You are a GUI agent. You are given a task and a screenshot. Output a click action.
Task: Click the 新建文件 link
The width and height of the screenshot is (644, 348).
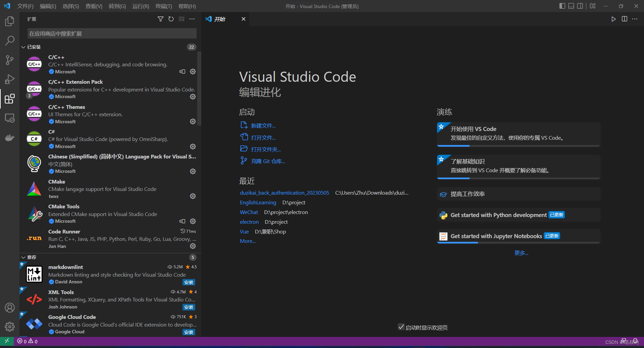(x=263, y=126)
